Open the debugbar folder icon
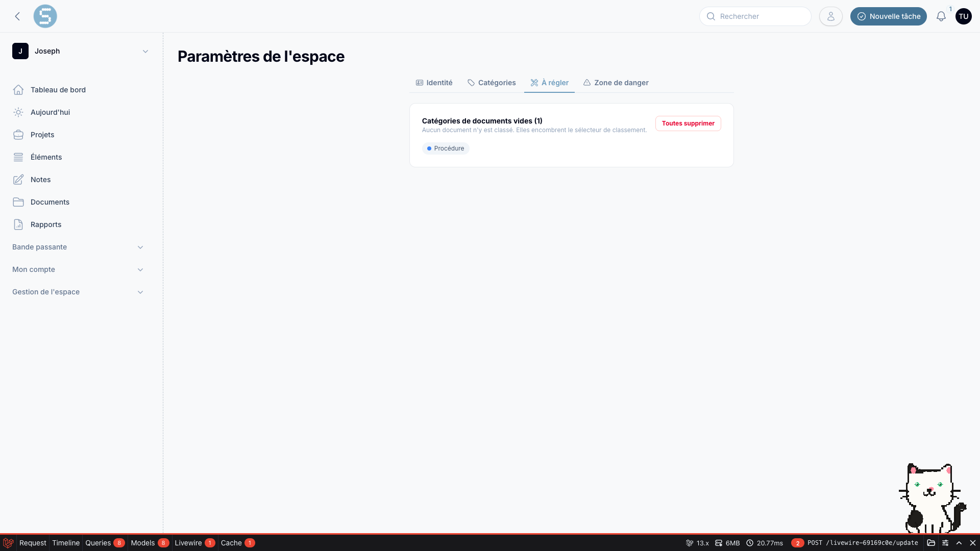 [x=931, y=543]
